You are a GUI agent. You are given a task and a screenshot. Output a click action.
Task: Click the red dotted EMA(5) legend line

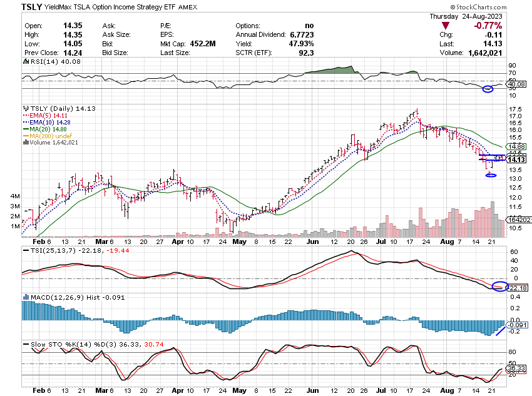[26, 116]
